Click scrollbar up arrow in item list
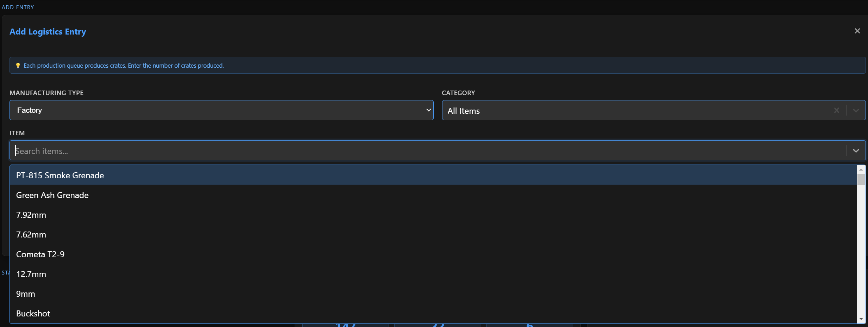This screenshot has width=868, height=327. pos(861,169)
